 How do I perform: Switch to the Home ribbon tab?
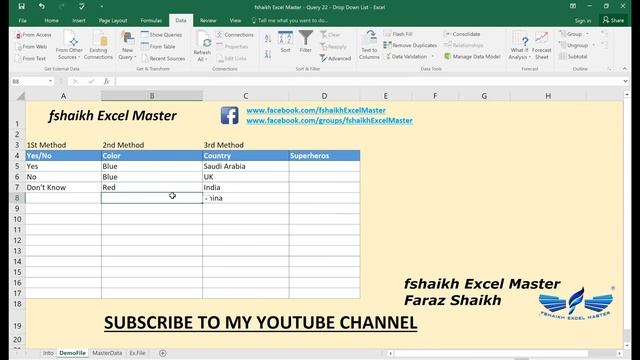pos(51,20)
